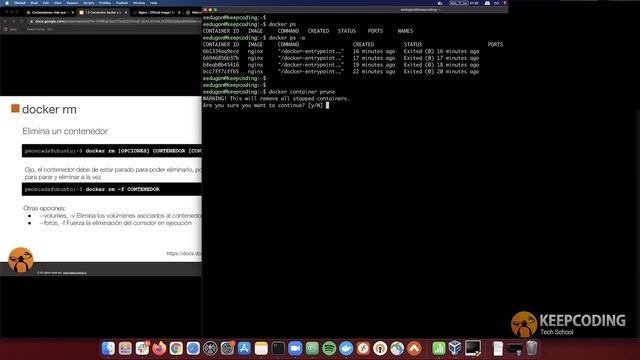Screen dimensions: 640x360
Task: Open Slack from the dock
Action: 142,348
